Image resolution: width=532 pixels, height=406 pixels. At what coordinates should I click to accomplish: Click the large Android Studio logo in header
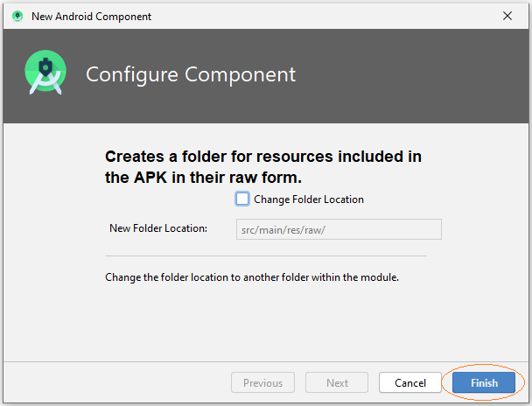tap(45, 73)
